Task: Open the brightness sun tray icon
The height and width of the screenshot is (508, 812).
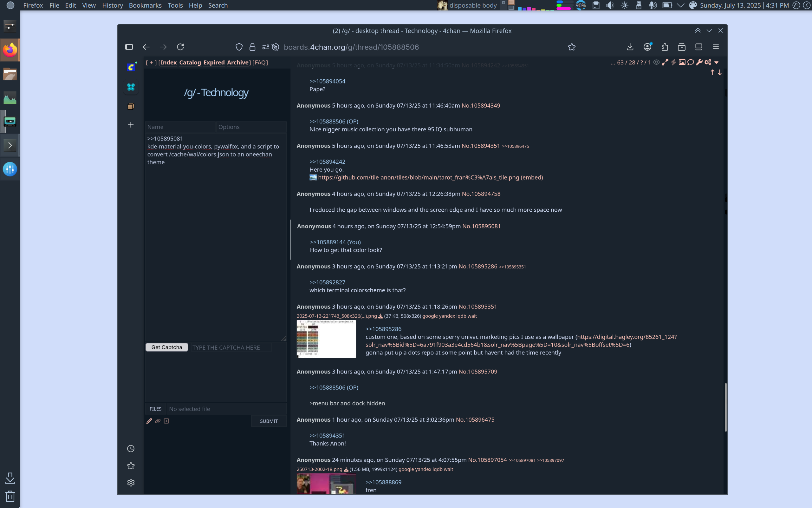Action: 624,5
